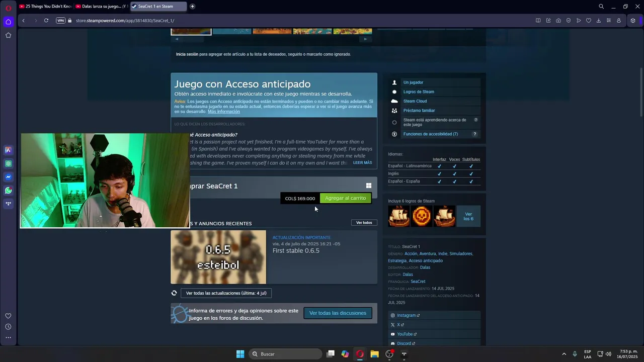Click help icon beside 'Steam está aprendiendo'
Screen dimensions: 644x362
click(475, 120)
